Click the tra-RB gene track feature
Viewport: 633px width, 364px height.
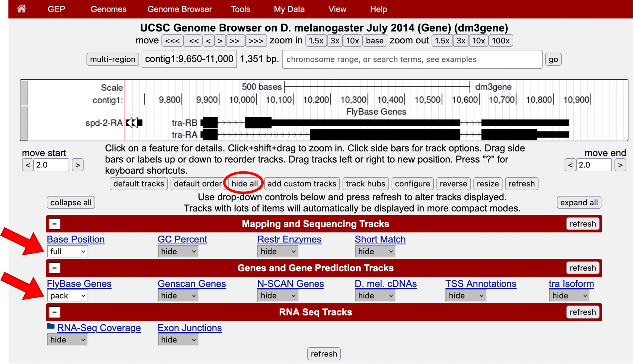(385, 123)
